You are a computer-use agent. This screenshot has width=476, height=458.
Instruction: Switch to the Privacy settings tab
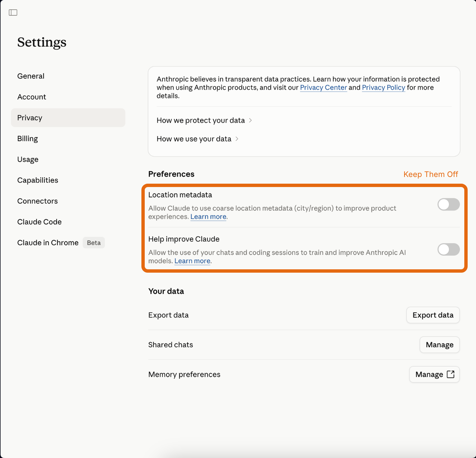(30, 117)
